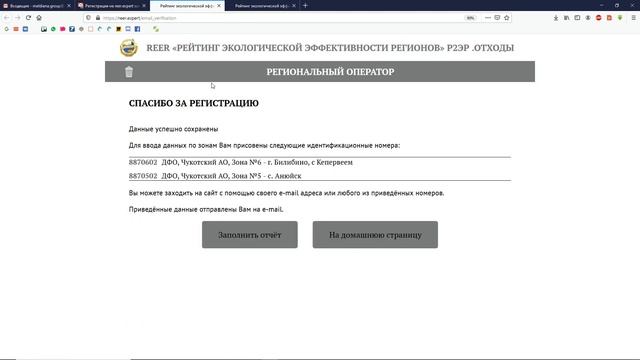640x360 pixels.
Task: Open the yellow-black bookmark icon
Action: point(118,29)
